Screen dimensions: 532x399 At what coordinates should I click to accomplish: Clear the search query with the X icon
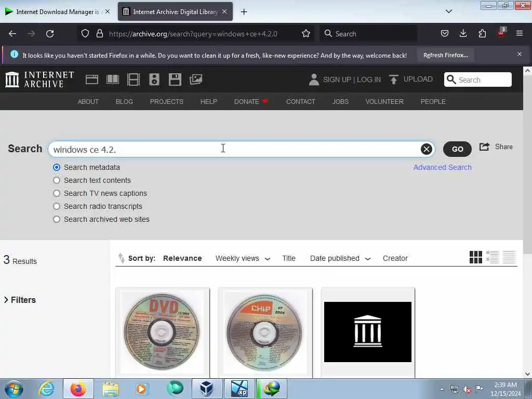[427, 149]
